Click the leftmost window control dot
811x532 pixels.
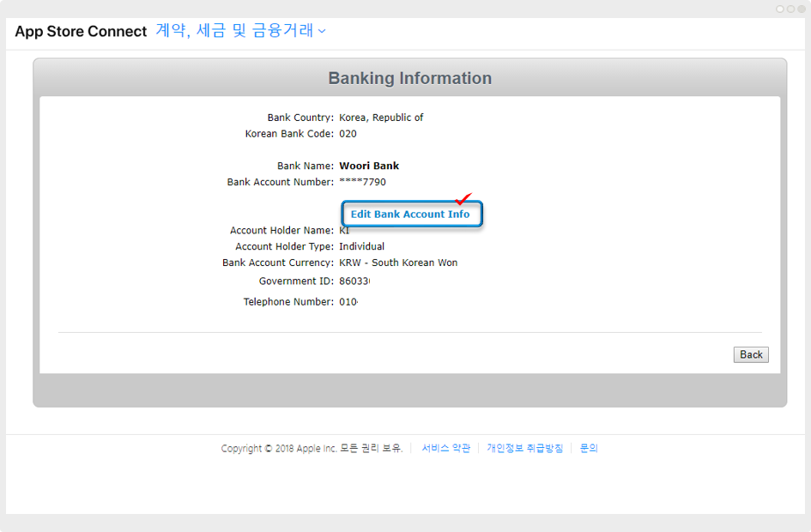point(780,9)
